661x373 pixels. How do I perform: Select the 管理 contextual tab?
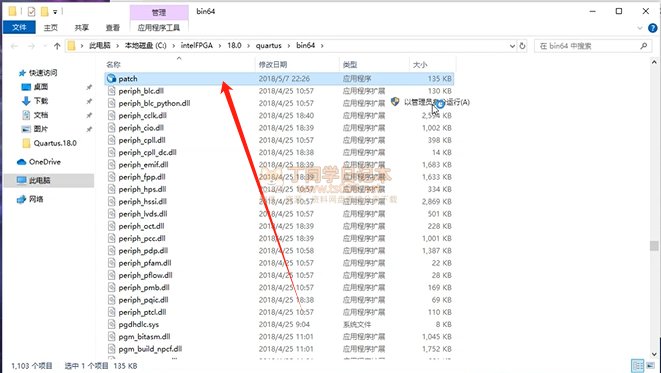click(x=159, y=13)
